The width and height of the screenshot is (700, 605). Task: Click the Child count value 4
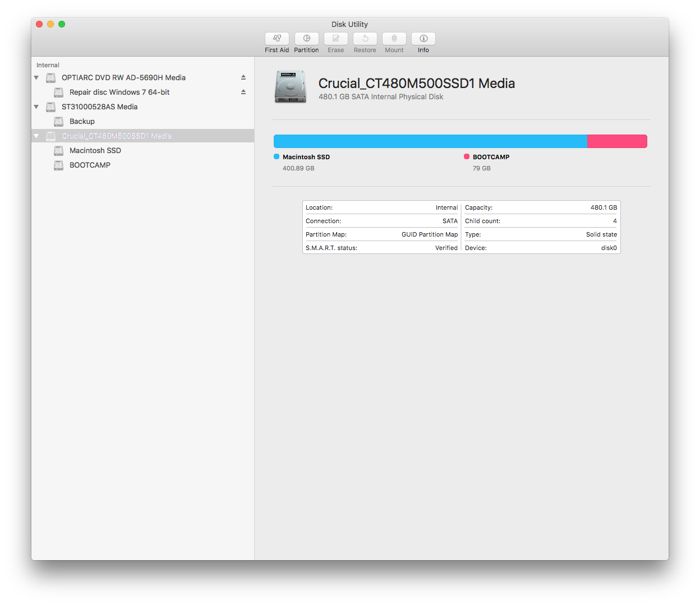pos(615,221)
